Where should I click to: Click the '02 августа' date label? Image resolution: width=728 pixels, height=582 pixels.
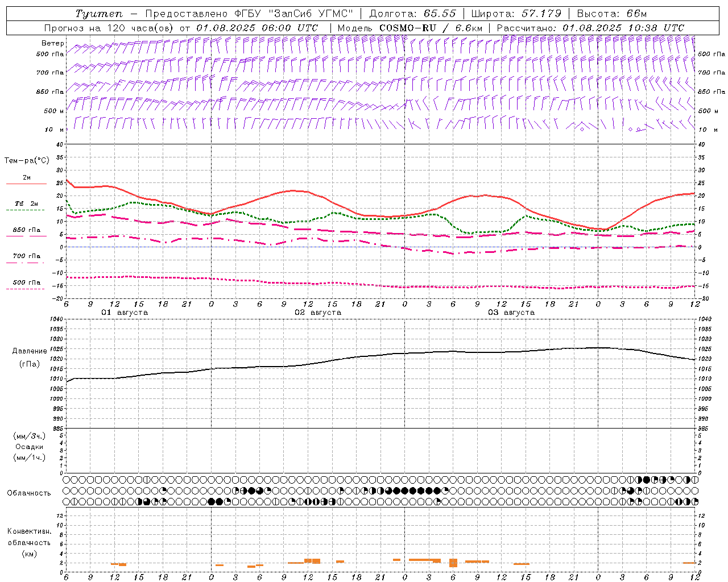pos(318,313)
